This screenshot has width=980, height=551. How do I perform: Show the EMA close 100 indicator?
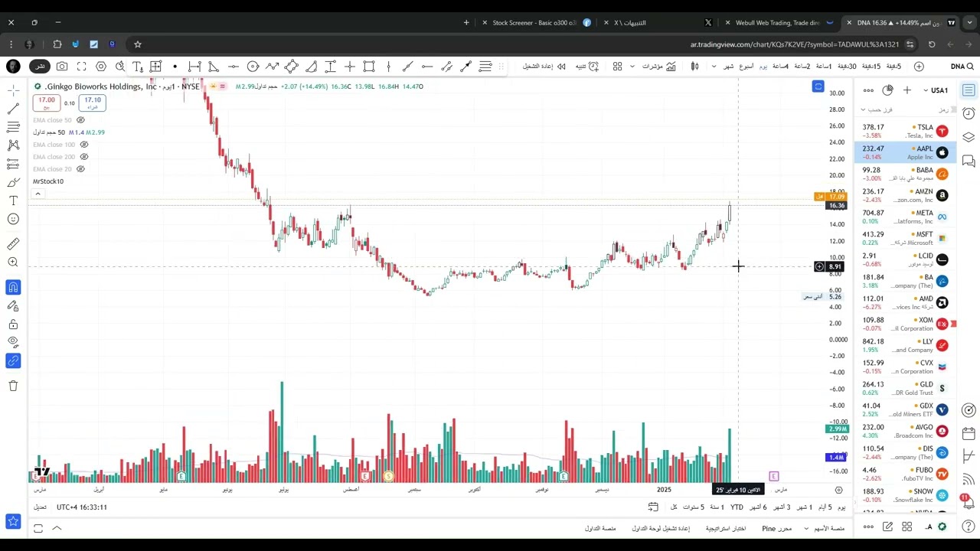(x=84, y=145)
